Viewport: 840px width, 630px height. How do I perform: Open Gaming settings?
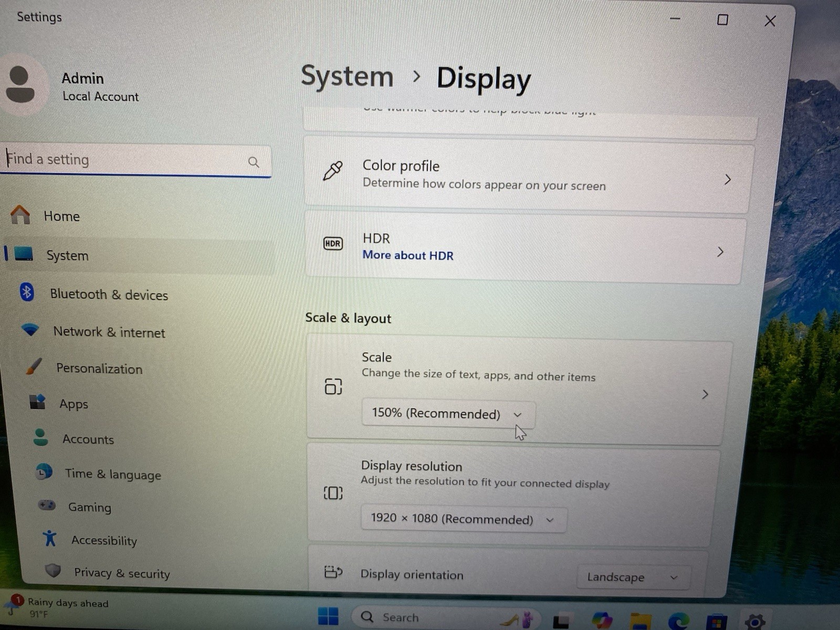[89, 508]
